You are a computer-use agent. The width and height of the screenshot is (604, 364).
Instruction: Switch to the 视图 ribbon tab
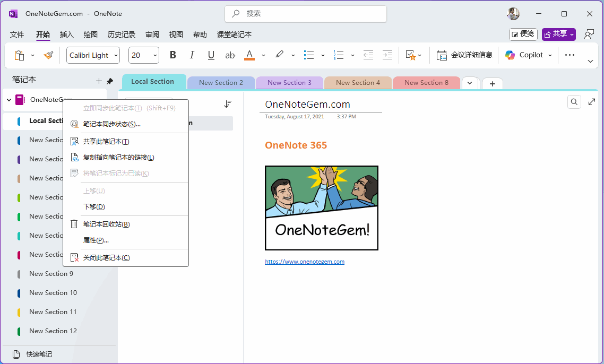(x=176, y=34)
